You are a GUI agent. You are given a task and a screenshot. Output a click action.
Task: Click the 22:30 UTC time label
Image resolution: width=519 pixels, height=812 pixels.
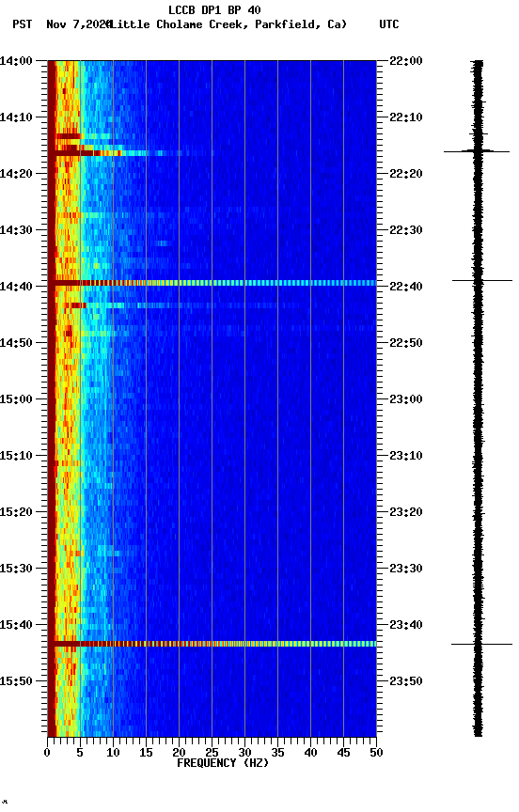click(406, 230)
